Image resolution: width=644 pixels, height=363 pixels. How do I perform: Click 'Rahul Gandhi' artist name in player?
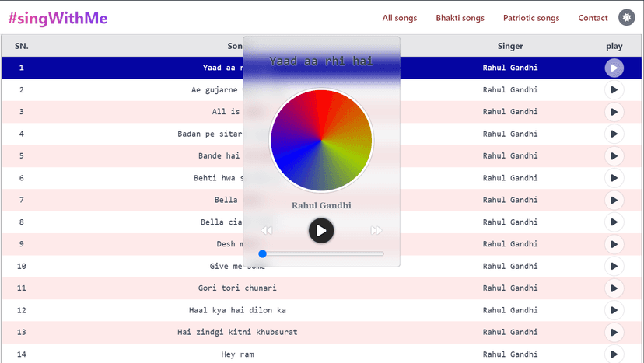pyautogui.click(x=321, y=205)
